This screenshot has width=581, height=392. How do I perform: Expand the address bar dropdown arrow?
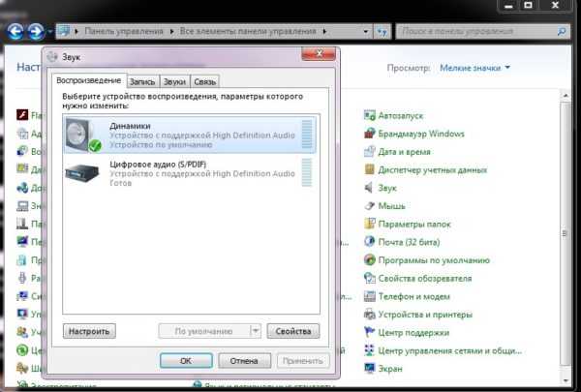click(366, 32)
